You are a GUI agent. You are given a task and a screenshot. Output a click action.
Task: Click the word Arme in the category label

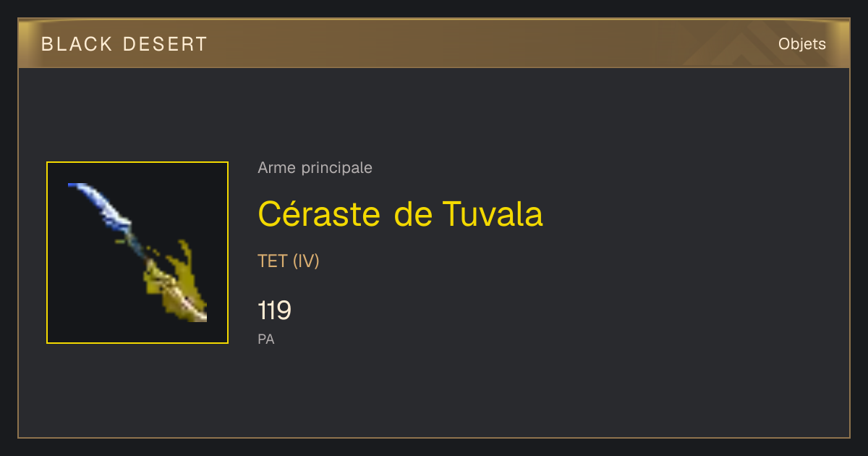pos(275,168)
